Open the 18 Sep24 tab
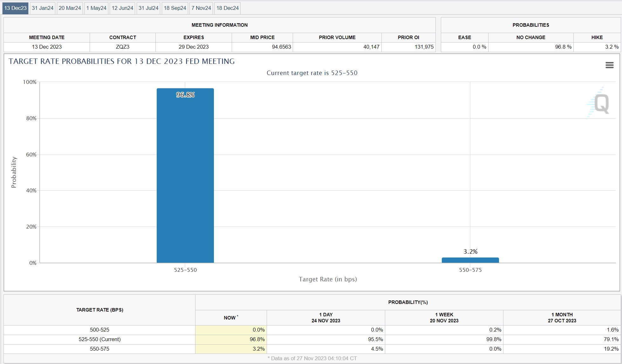622x364 pixels. [x=175, y=8]
